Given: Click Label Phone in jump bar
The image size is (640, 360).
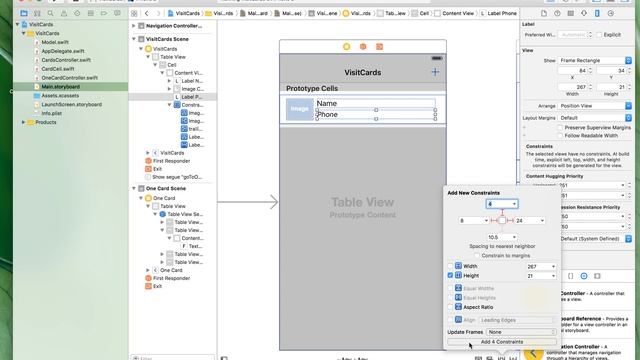Looking at the screenshot, I should (x=498, y=13).
